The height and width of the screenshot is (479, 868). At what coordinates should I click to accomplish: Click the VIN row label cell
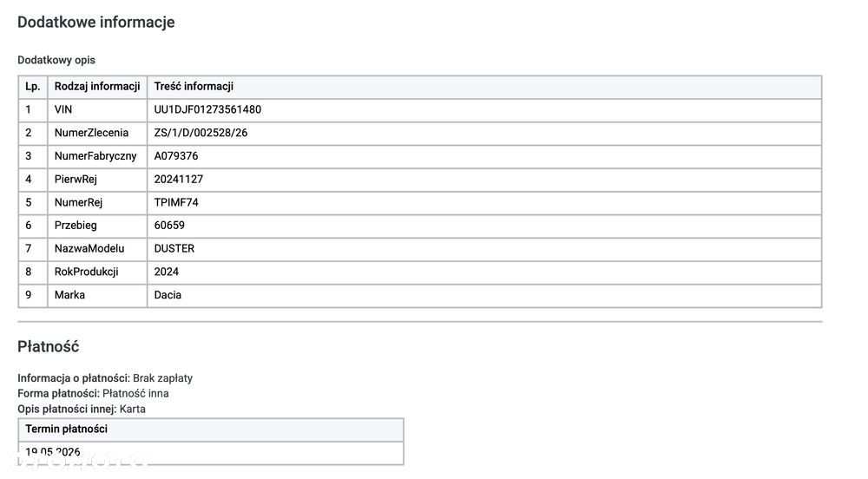(x=97, y=109)
